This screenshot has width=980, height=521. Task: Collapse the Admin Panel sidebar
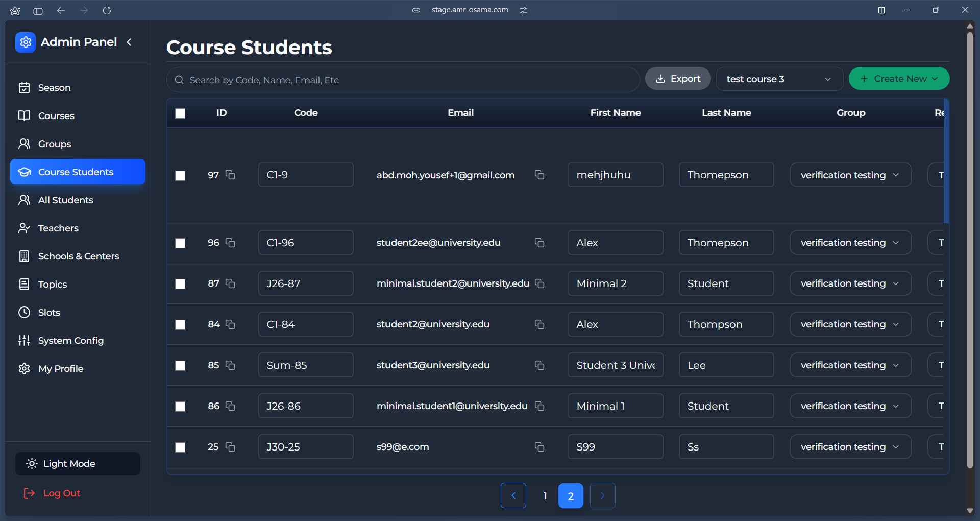pyautogui.click(x=129, y=42)
